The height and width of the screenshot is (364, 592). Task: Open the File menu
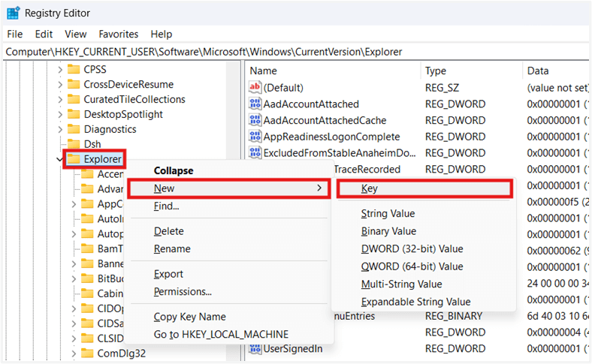click(15, 34)
